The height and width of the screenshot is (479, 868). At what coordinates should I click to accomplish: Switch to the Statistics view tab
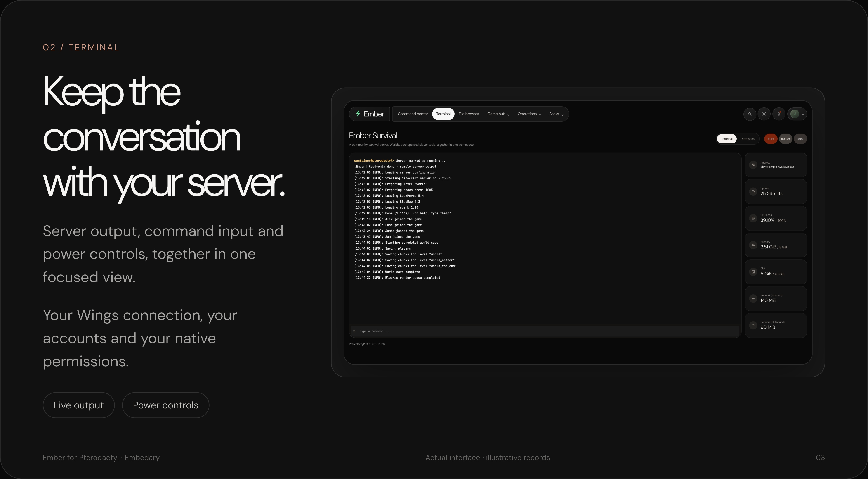pyautogui.click(x=748, y=139)
